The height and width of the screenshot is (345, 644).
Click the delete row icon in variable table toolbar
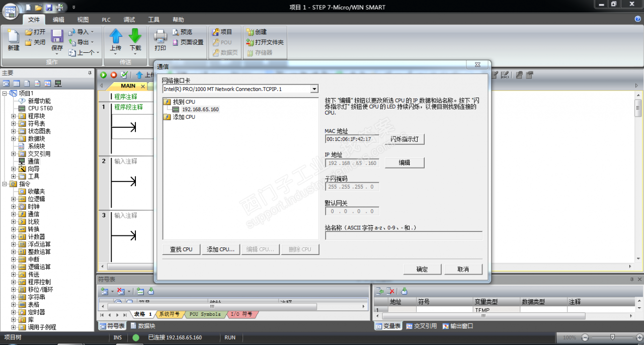391,291
